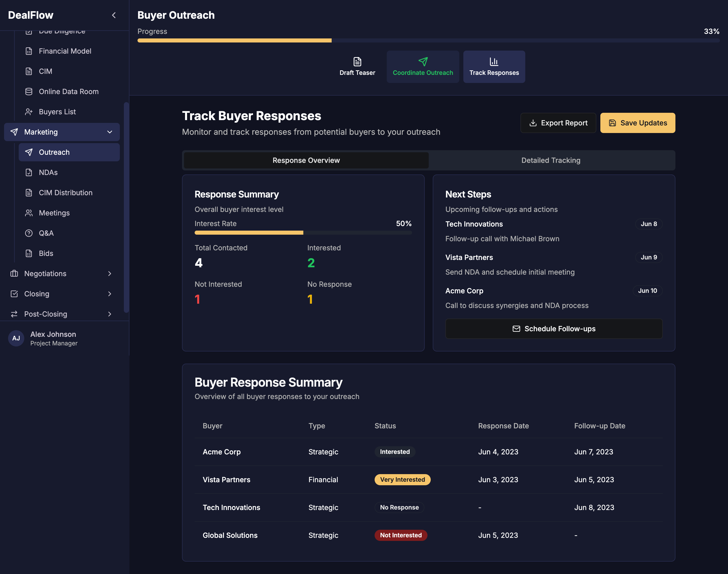Click the Track Responses chart icon
This screenshot has width=728, height=574.
[494, 61]
